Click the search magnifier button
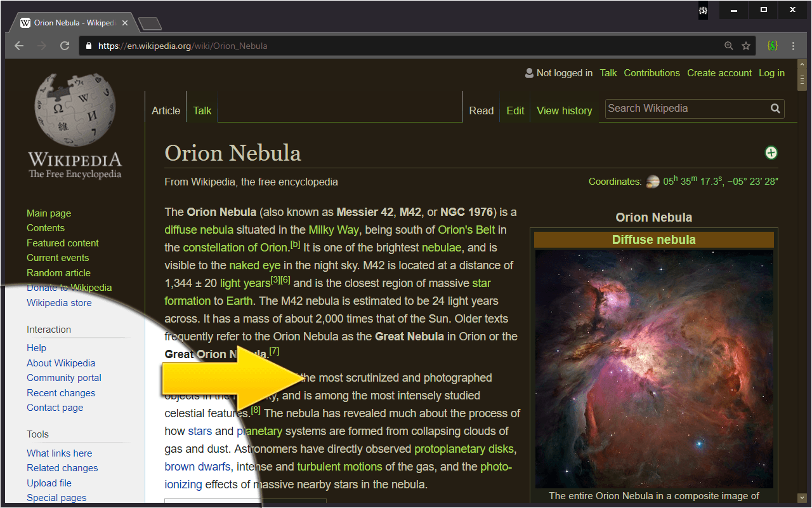The height and width of the screenshot is (508, 812). click(x=775, y=109)
